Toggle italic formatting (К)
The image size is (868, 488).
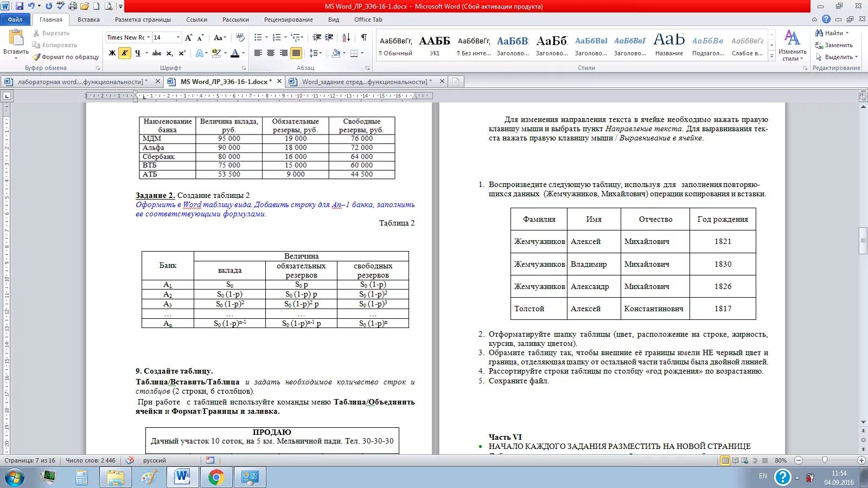125,53
